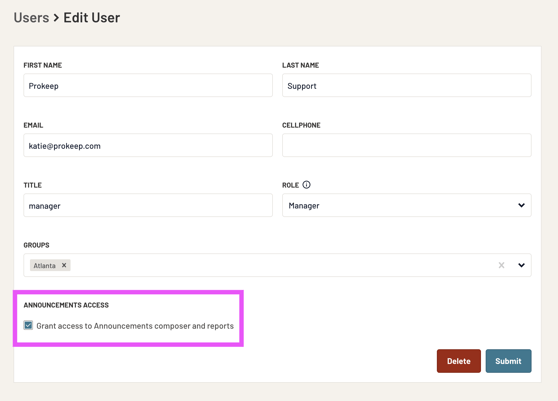Image resolution: width=558 pixels, height=401 pixels.
Task: Focus the First Name field
Action: coord(148,85)
